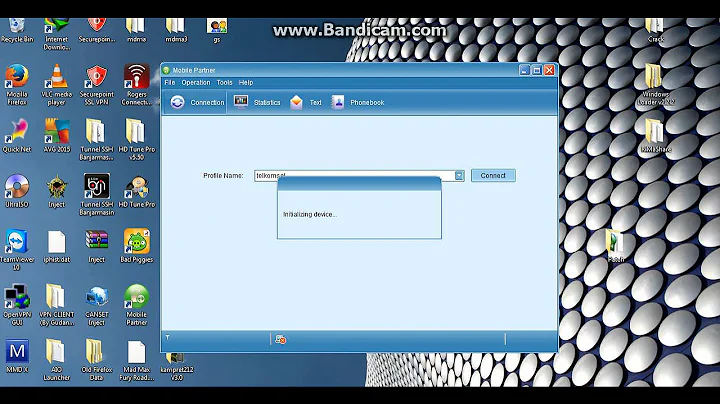
Task: Open the Tools menu
Action: point(224,83)
